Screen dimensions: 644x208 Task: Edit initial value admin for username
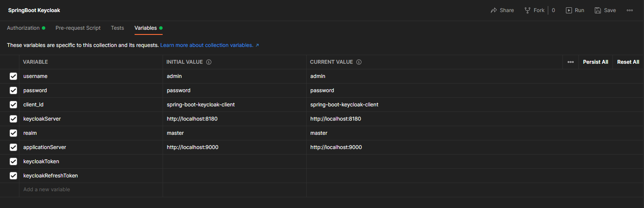click(x=235, y=76)
